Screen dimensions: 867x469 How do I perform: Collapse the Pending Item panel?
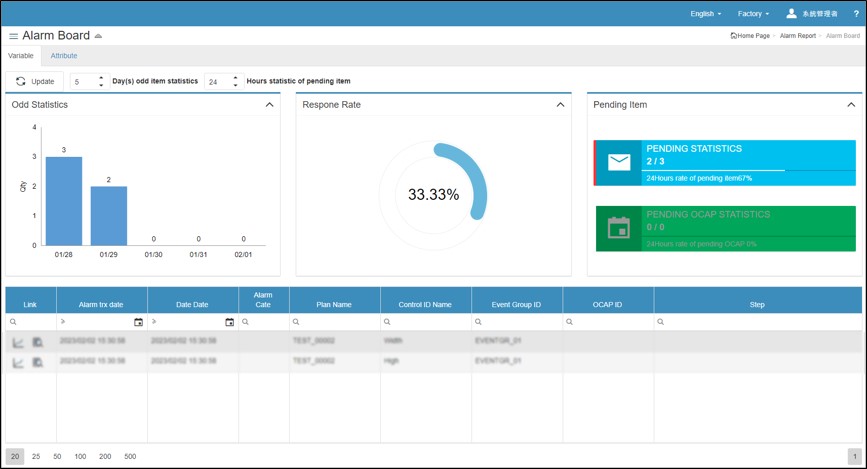click(x=851, y=105)
